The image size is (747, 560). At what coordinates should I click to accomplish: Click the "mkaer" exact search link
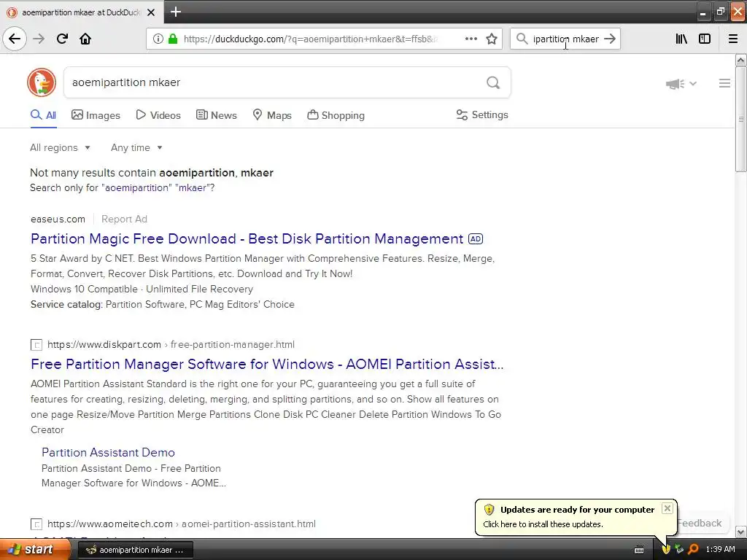[193, 187]
